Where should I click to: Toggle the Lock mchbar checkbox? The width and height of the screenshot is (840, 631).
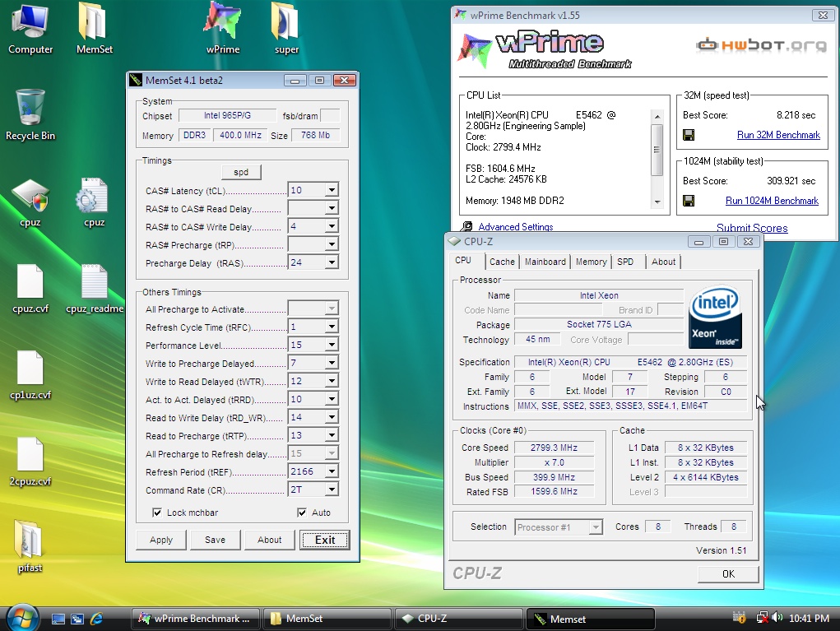pos(157,513)
